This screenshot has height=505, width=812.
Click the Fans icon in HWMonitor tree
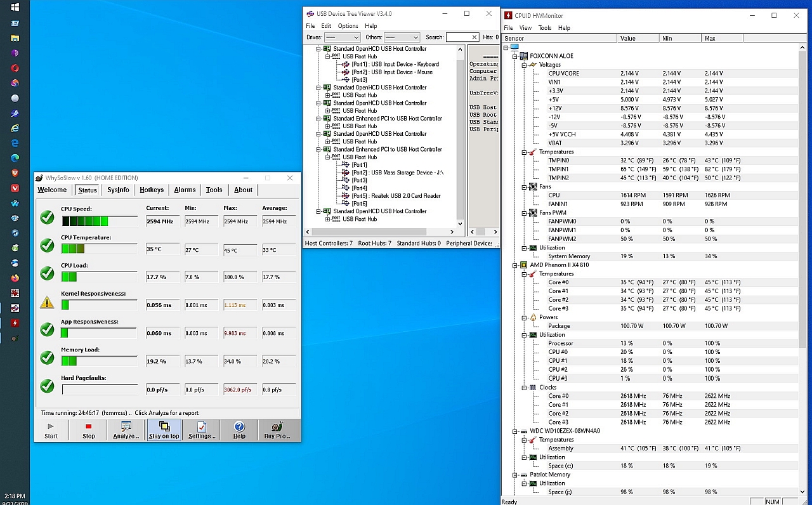click(x=533, y=187)
